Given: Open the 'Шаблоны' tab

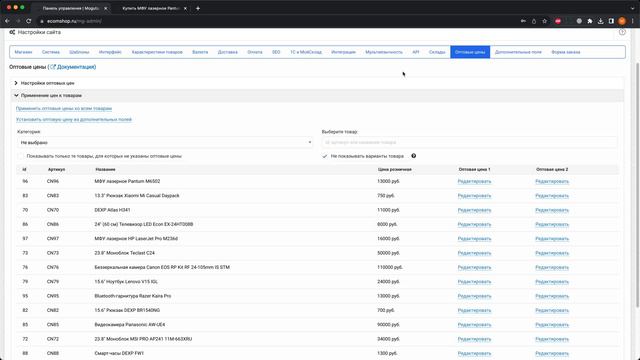Looking at the screenshot, I should point(79,52).
